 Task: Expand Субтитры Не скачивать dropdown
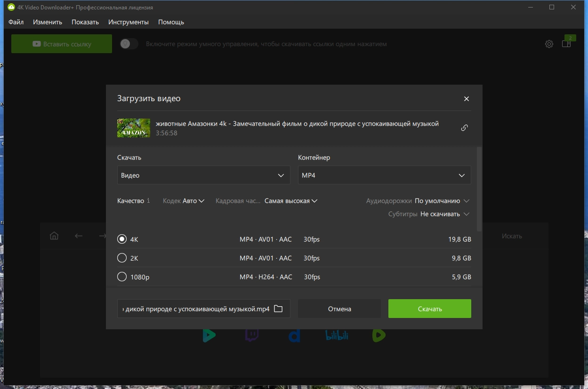pyautogui.click(x=445, y=214)
